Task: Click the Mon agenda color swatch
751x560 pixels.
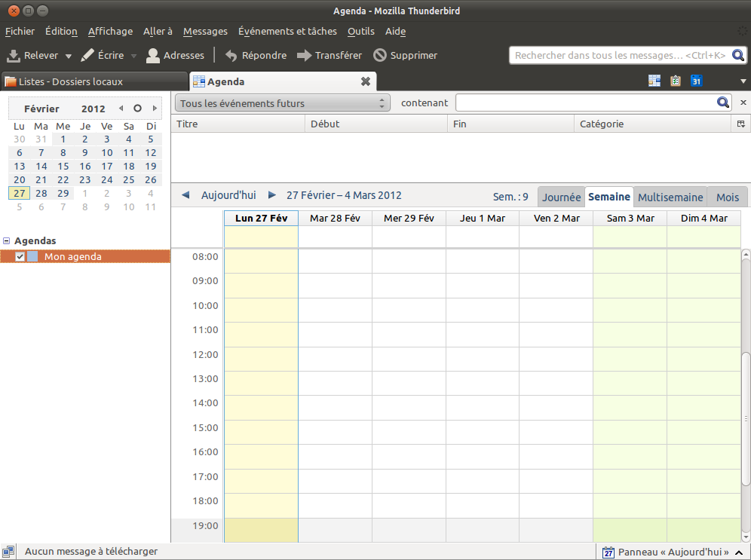Action: tap(32, 257)
